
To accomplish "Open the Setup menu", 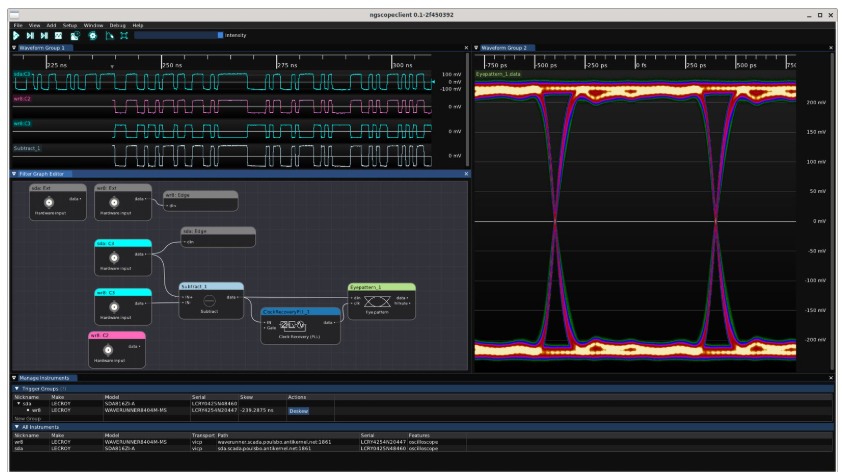I will point(69,24).
